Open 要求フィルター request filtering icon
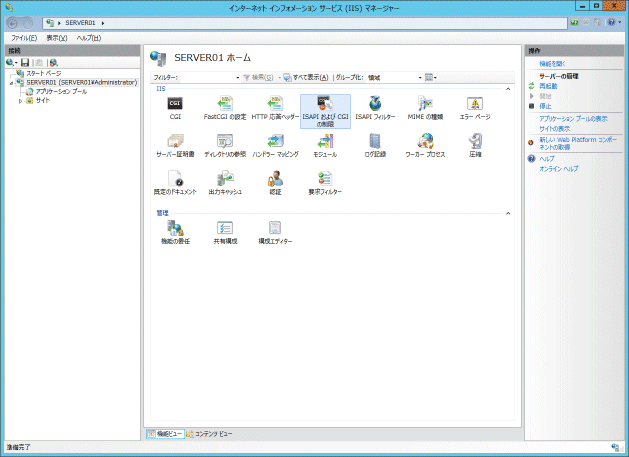This screenshot has height=457, width=629. pos(325,179)
